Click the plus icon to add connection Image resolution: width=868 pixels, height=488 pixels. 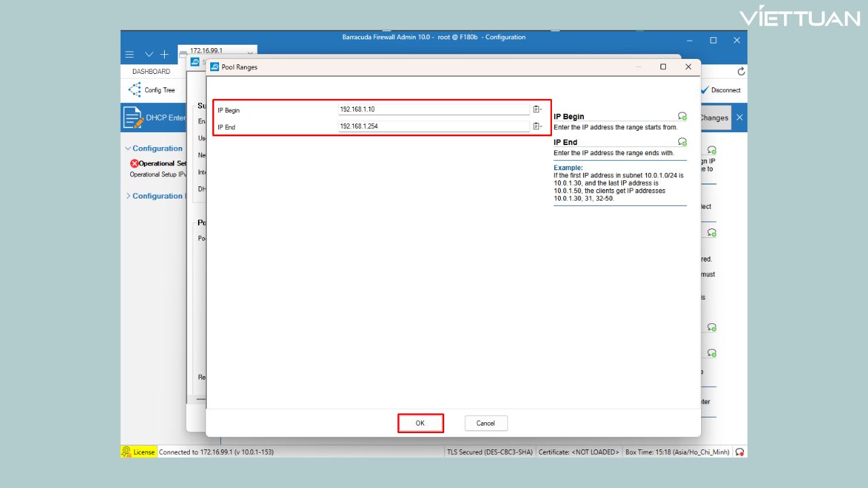[164, 54]
